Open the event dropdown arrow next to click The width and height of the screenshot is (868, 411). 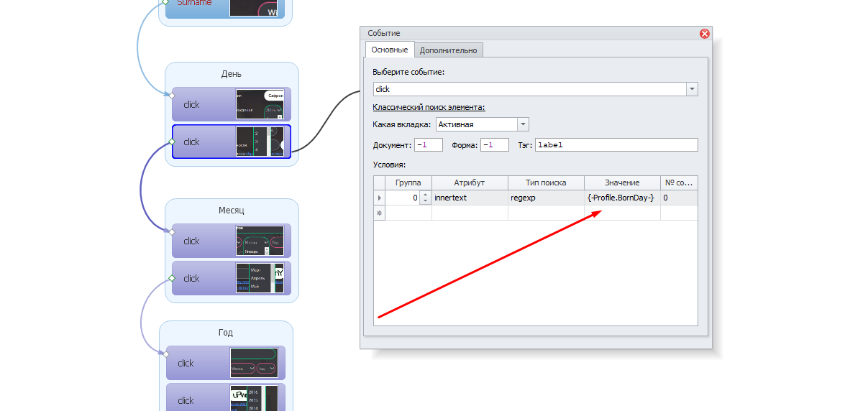(x=692, y=89)
